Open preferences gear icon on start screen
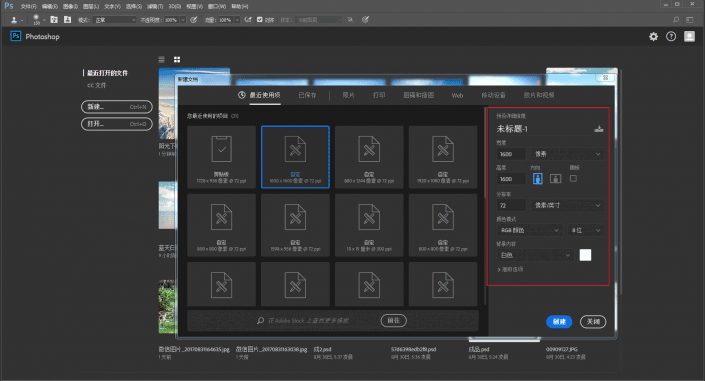705x381 pixels. coord(653,37)
